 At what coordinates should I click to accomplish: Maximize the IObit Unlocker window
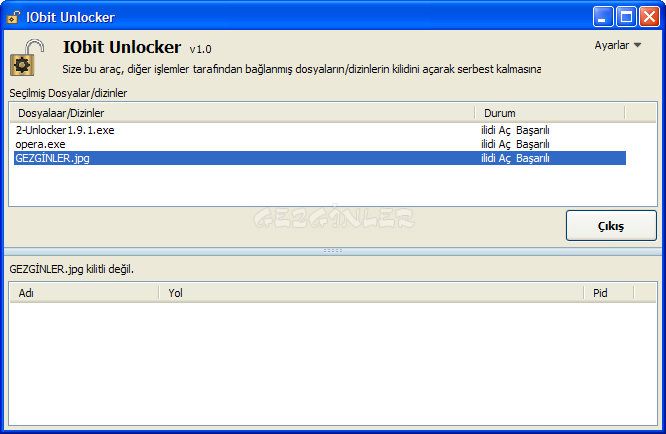coord(626,17)
